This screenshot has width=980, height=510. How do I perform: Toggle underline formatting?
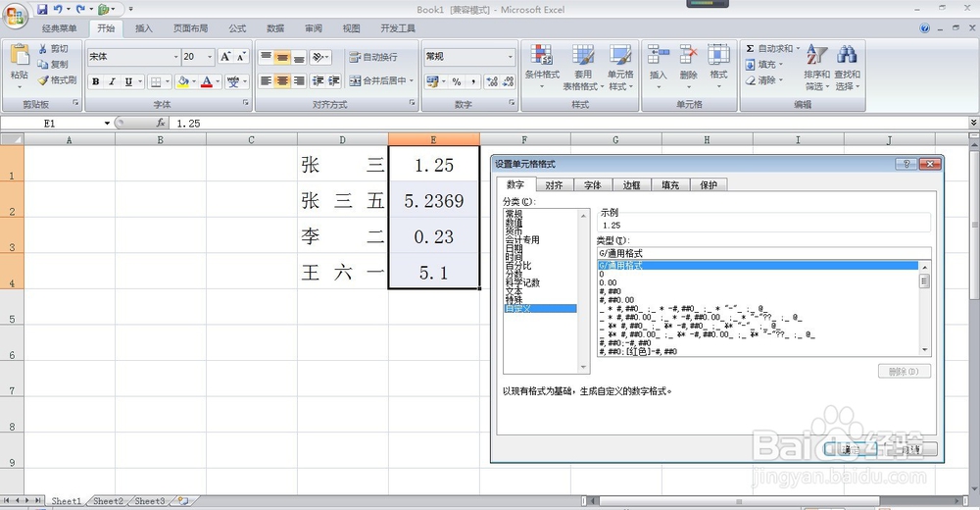(x=128, y=81)
